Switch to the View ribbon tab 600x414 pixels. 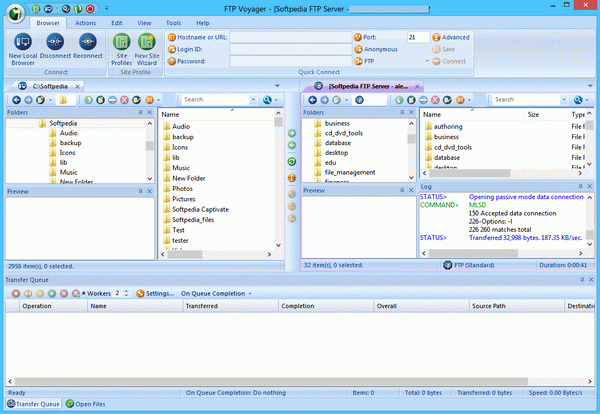pos(144,23)
